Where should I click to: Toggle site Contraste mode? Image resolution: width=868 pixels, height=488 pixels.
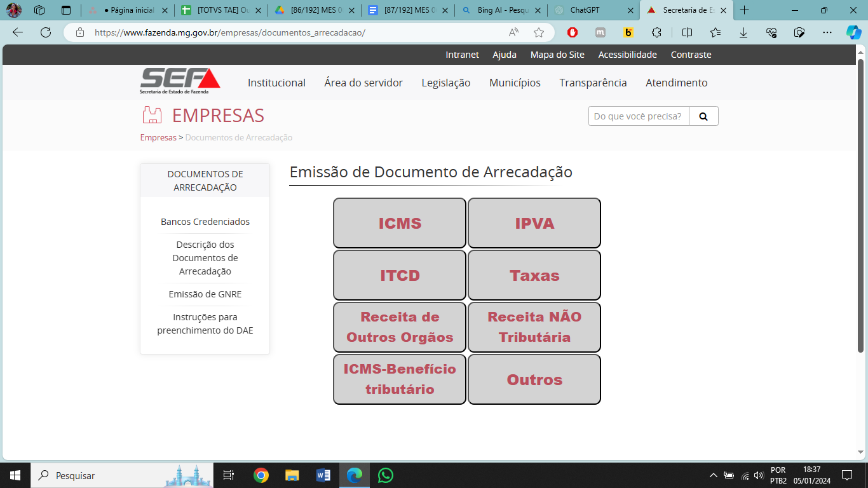click(x=691, y=55)
